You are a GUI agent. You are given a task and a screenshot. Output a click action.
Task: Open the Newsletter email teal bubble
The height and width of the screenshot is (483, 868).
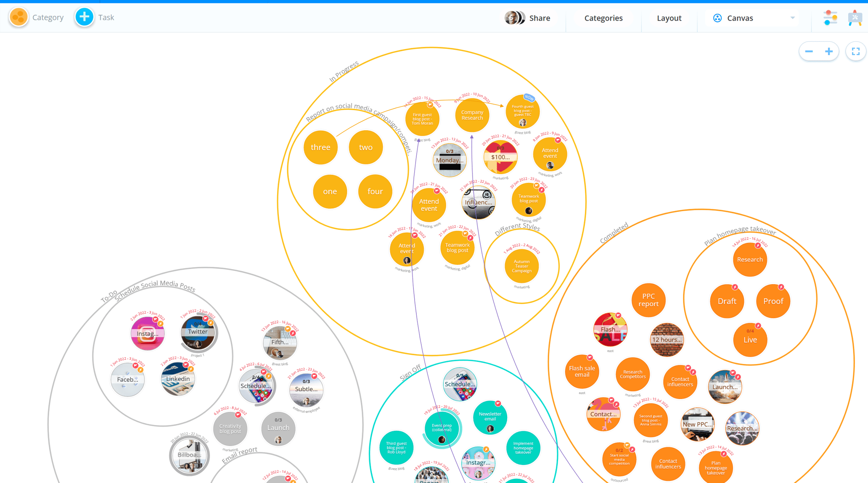click(x=490, y=417)
